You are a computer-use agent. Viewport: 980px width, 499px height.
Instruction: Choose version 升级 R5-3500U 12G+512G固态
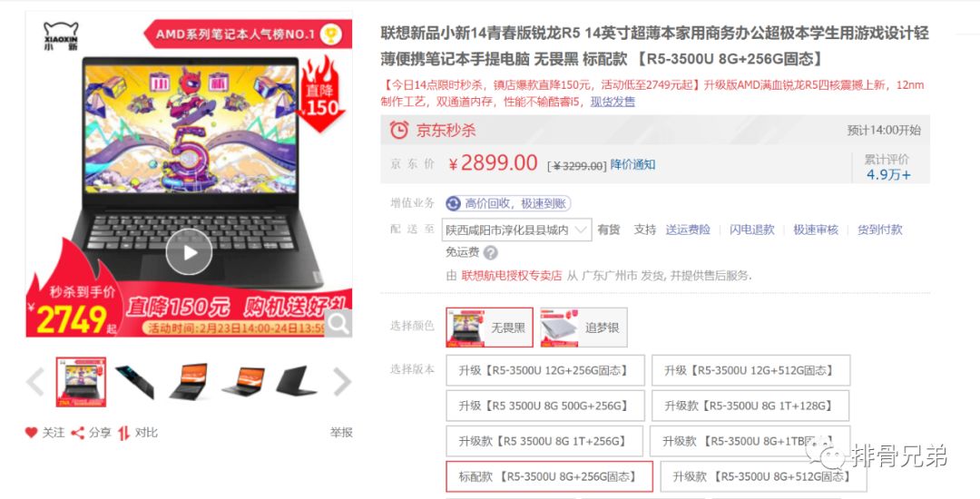click(x=750, y=370)
